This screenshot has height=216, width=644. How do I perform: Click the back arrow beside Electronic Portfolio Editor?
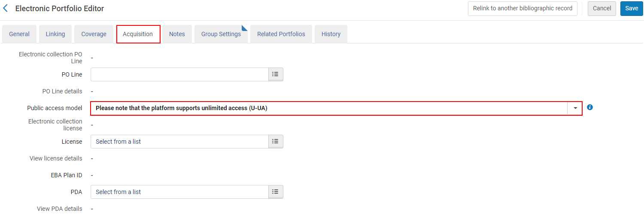point(6,8)
